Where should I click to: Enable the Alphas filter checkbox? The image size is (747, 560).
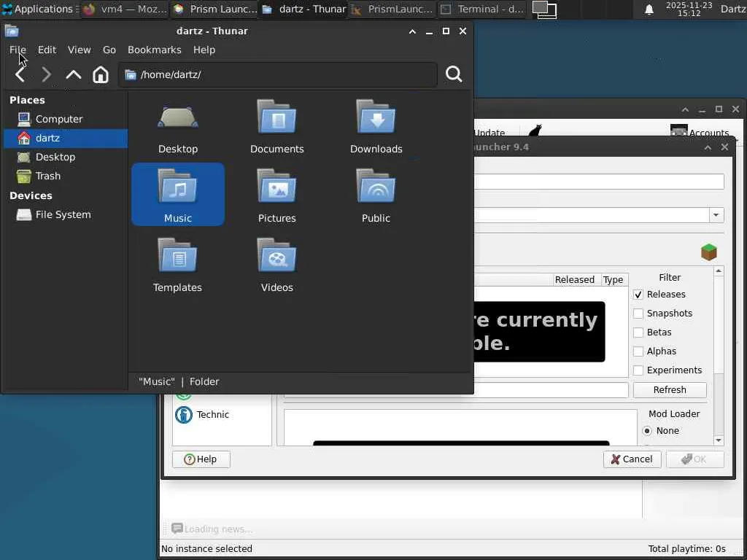tap(638, 351)
